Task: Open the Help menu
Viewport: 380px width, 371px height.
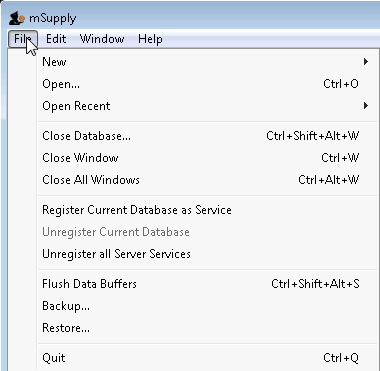Action: click(x=150, y=39)
